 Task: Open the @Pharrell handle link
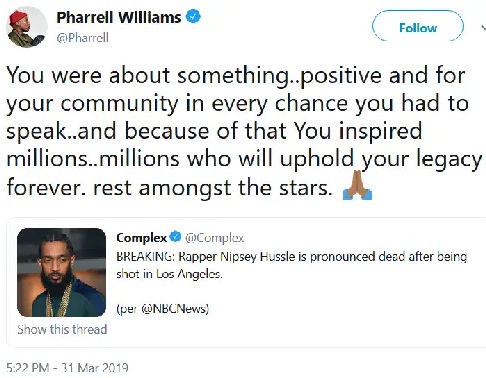click(x=83, y=38)
